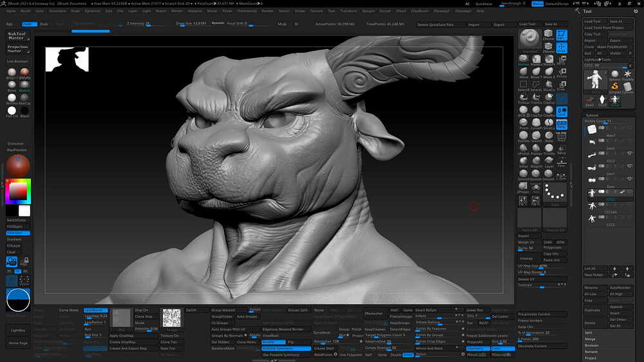Choose the Sphere3D tool thumbnail
Screen dimensions: 644x362
(614, 75)
